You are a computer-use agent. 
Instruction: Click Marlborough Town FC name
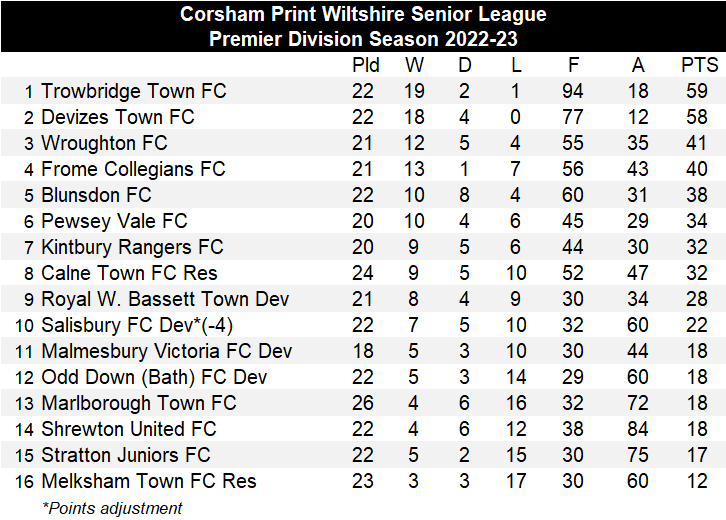(x=139, y=403)
